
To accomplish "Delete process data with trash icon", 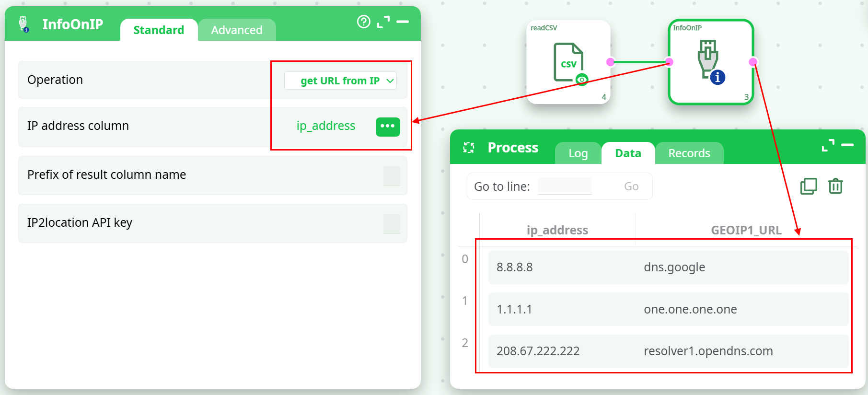I will [835, 186].
